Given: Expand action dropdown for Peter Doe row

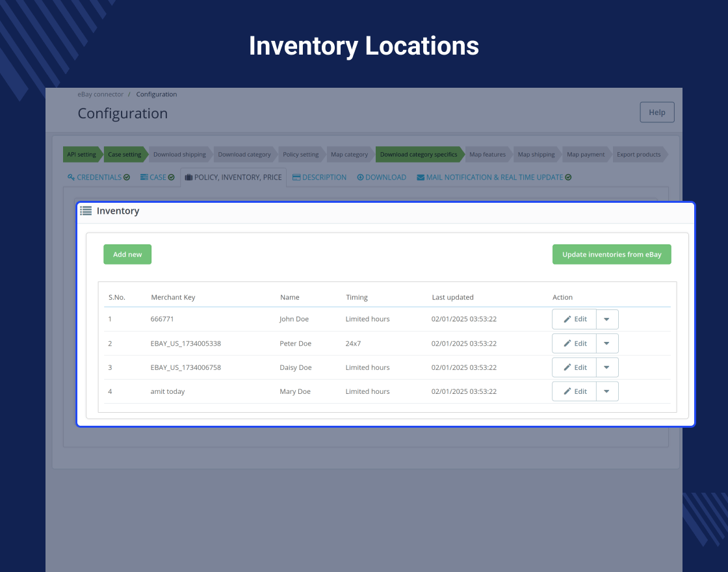Looking at the screenshot, I should (x=607, y=343).
